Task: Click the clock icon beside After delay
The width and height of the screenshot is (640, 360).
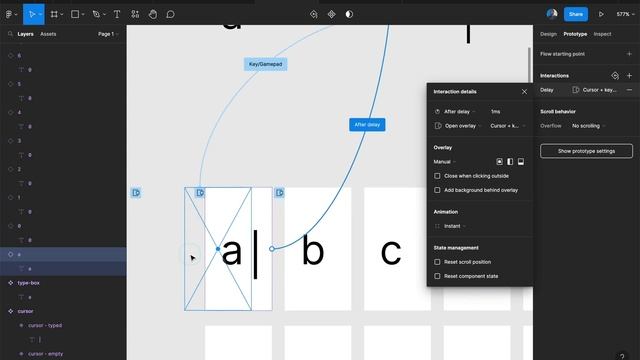Action: 437,111
